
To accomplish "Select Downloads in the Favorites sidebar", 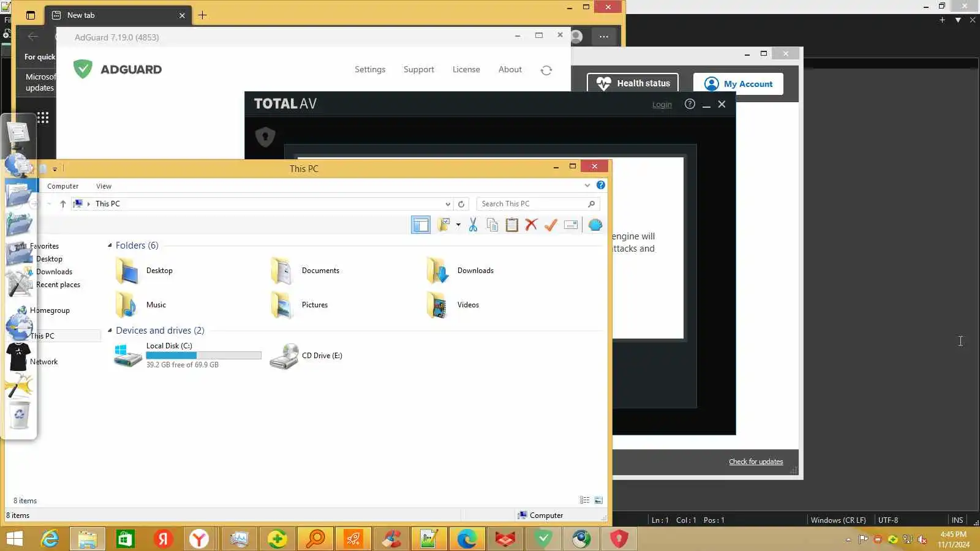I will tap(54, 272).
